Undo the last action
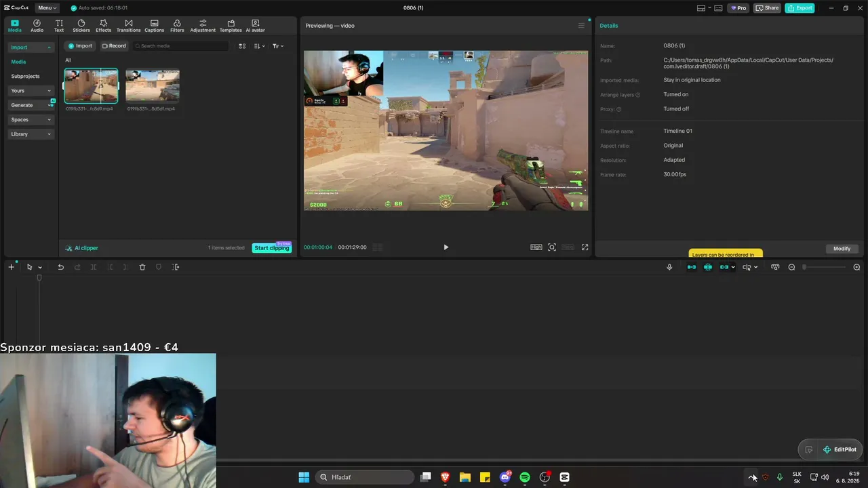Screen dimensions: 868x488 tap(60, 267)
